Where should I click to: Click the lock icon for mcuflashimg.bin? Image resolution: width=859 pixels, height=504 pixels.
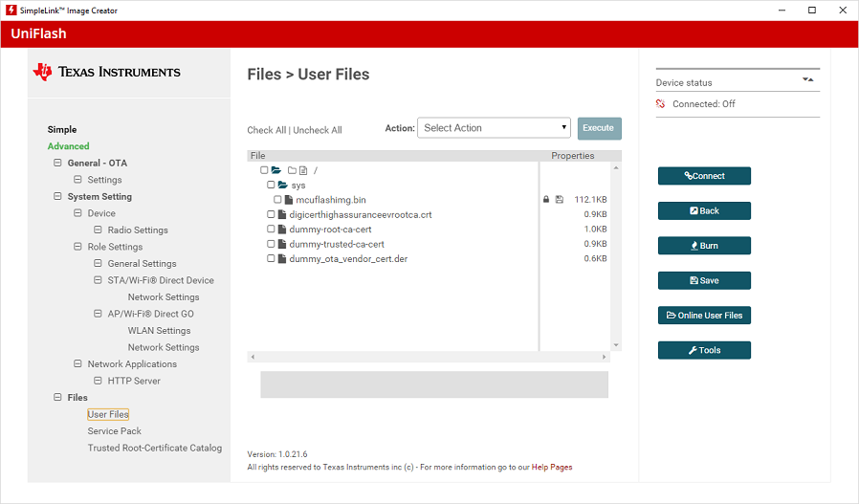[546, 200]
